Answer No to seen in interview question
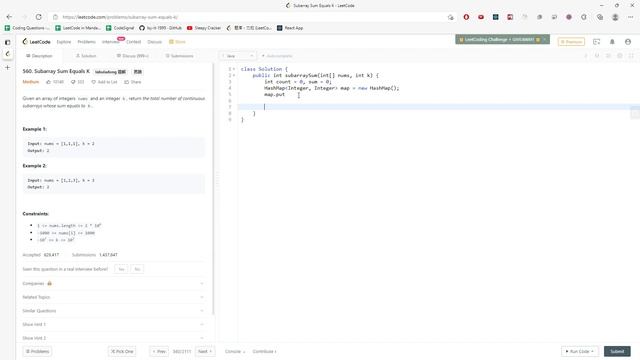The image size is (640, 360). [x=137, y=269]
